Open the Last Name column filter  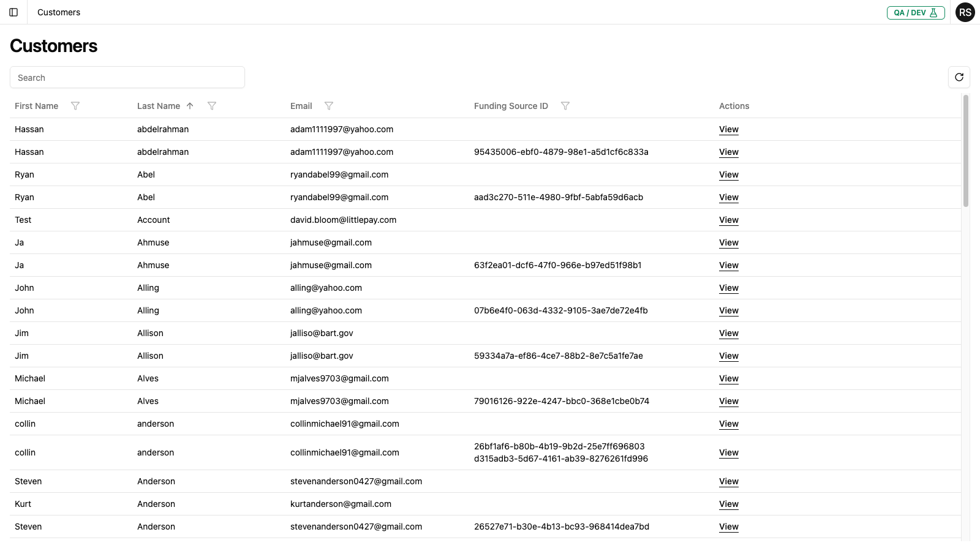click(x=212, y=106)
